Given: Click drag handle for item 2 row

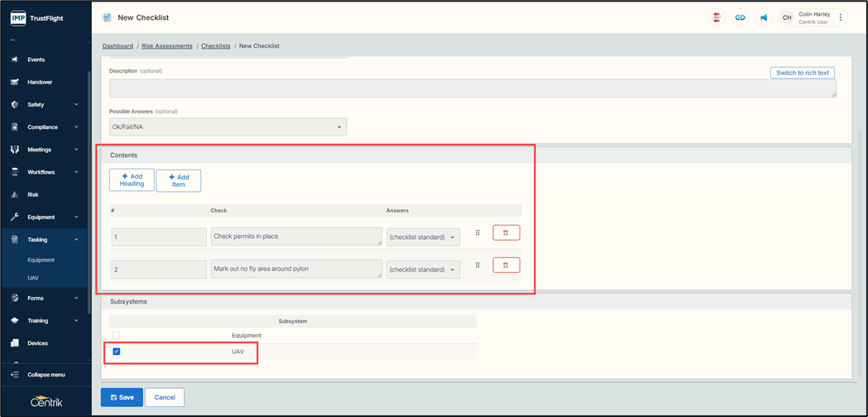Looking at the screenshot, I should point(477,266).
